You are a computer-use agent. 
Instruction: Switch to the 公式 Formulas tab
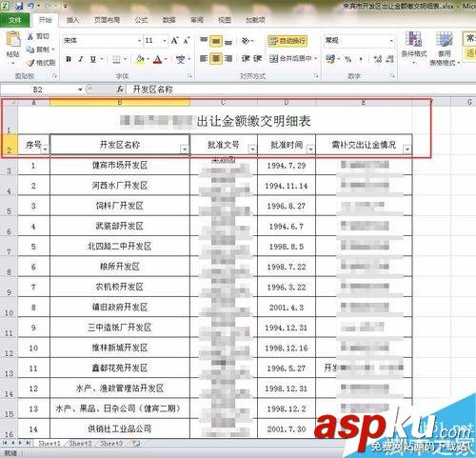click(141, 20)
